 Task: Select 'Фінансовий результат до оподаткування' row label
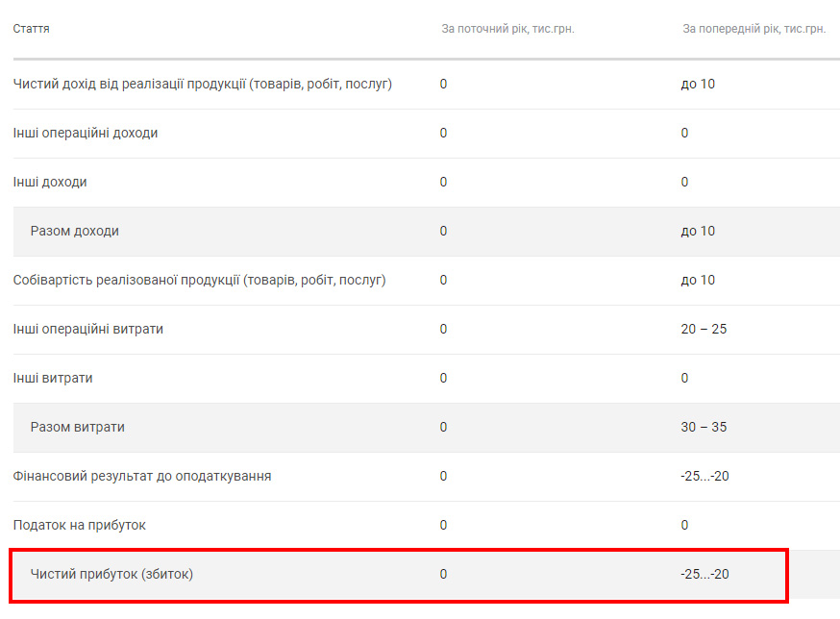(142, 476)
